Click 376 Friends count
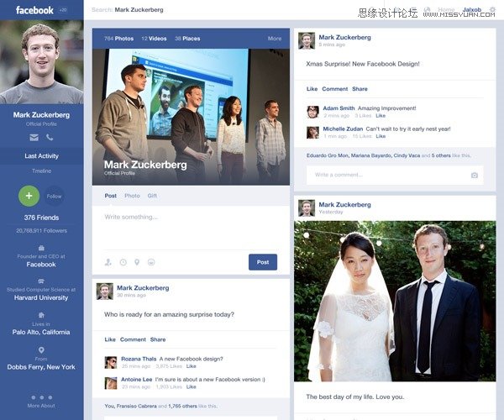The image size is (504, 420). click(41, 218)
